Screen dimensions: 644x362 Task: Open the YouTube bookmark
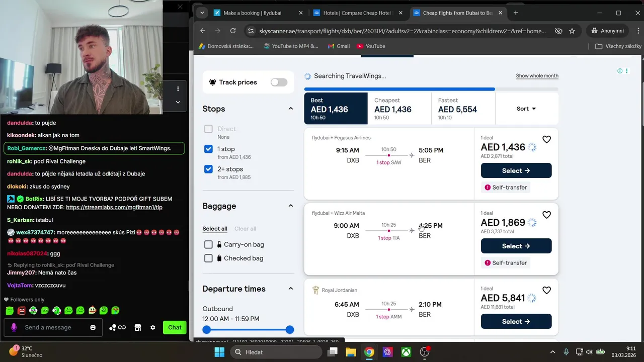pos(371,46)
